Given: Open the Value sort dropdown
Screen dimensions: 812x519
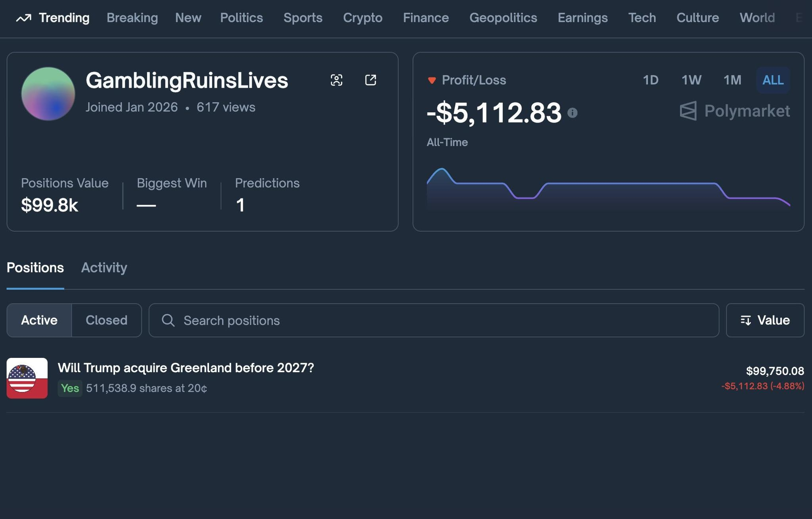Looking at the screenshot, I should point(765,320).
